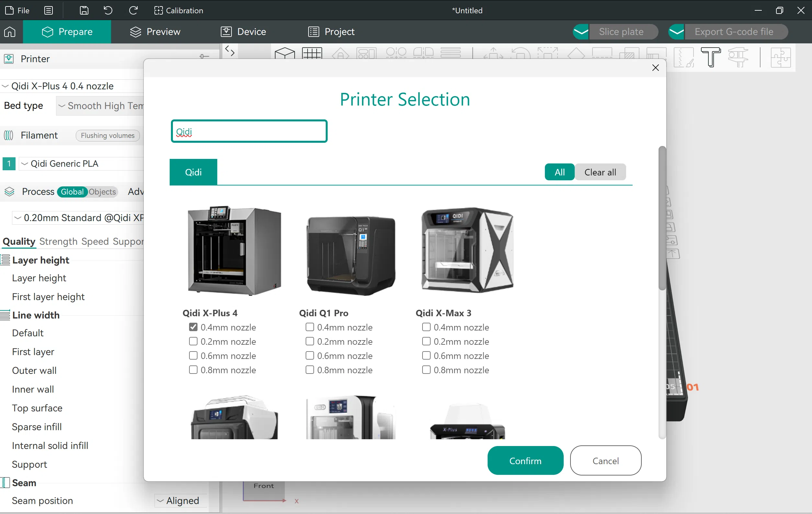
Task: Open the Export G-code dropdown arrow
Action: [x=676, y=32]
